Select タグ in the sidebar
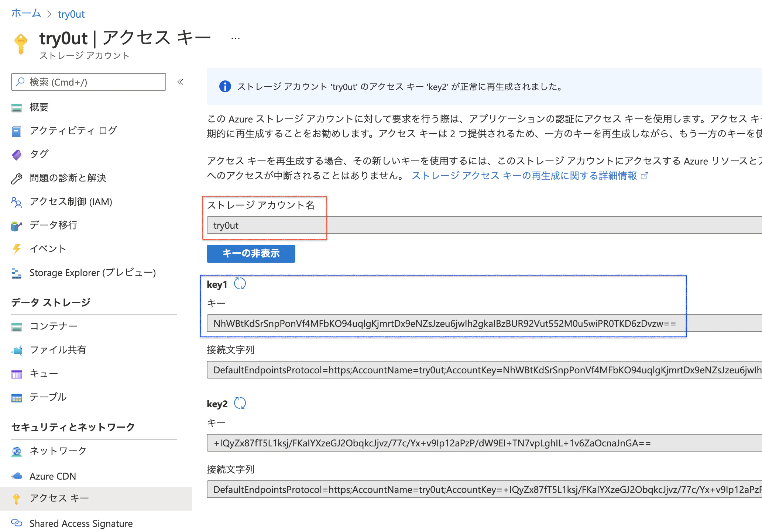The image size is (762, 532). [39, 154]
